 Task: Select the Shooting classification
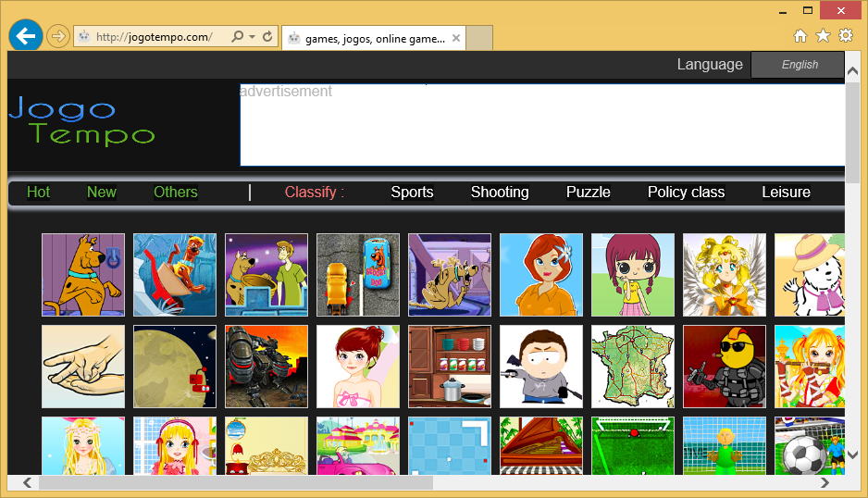(x=500, y=193)
